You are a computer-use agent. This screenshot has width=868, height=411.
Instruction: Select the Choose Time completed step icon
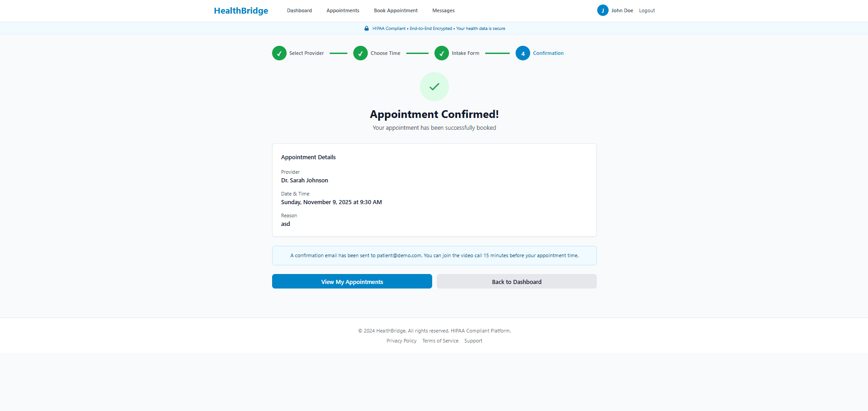(x=360, y=53)
